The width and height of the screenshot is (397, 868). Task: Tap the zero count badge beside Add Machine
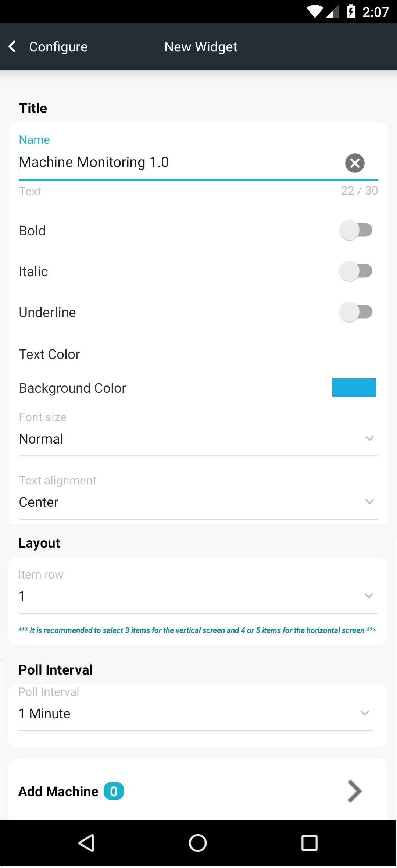coord(114,791)
